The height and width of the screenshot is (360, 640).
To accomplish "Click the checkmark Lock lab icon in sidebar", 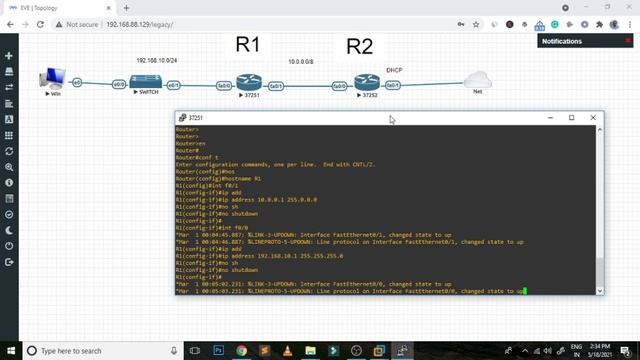I will tap(9, 215).
